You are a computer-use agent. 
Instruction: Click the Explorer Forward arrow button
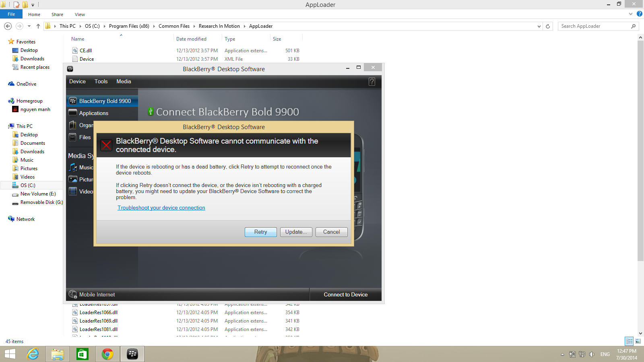19,26
